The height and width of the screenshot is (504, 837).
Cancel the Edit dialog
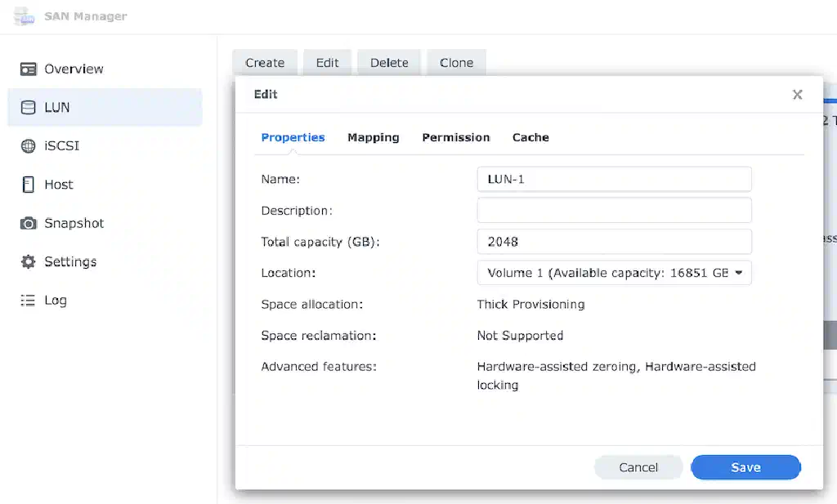[638, 467]
